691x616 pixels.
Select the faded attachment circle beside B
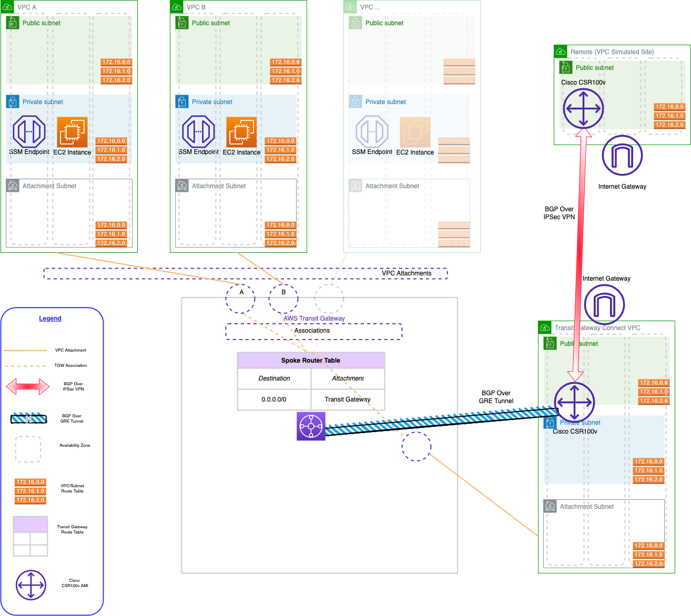coord(329,299)
